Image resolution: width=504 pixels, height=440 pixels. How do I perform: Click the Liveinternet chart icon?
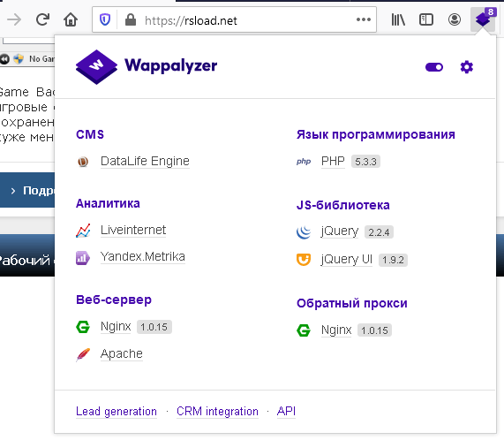pyautogui.click(x=83, y=231)
